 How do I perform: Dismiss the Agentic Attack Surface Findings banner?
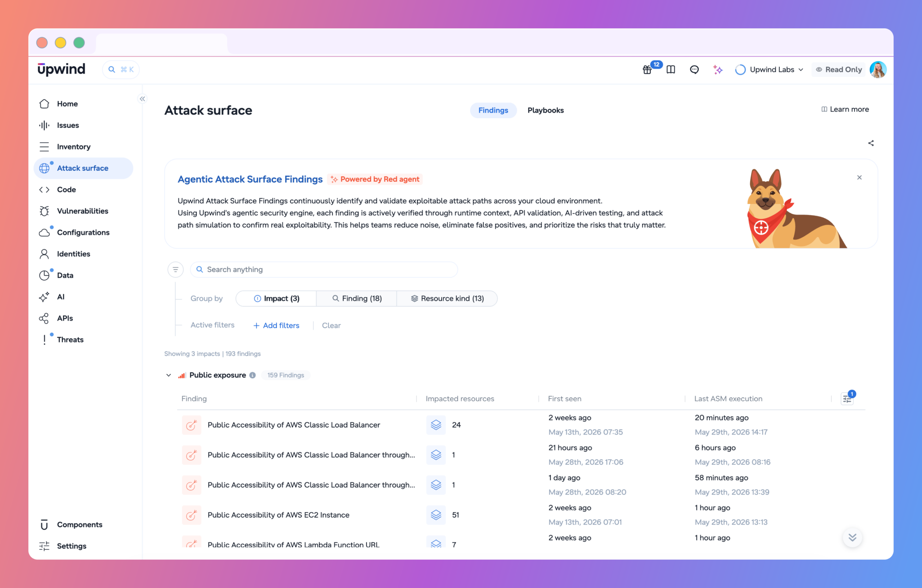coord(859,178)
